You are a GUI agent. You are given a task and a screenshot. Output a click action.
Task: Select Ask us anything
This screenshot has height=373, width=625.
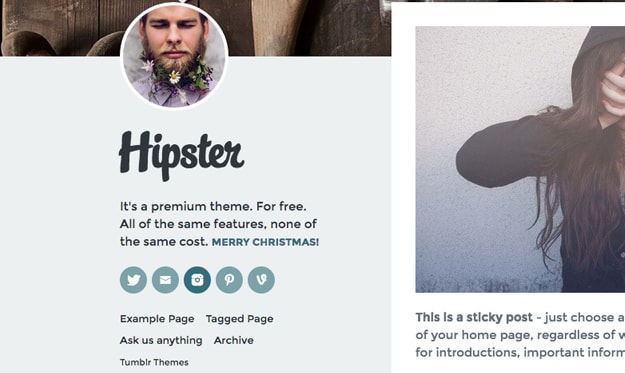pyautogui.click(x=161, y=340)
